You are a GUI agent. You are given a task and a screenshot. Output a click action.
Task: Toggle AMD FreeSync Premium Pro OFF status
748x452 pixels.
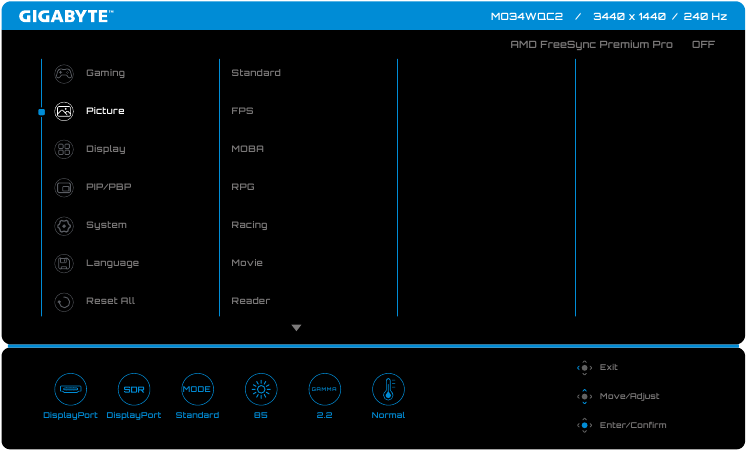tap(703, 45)
